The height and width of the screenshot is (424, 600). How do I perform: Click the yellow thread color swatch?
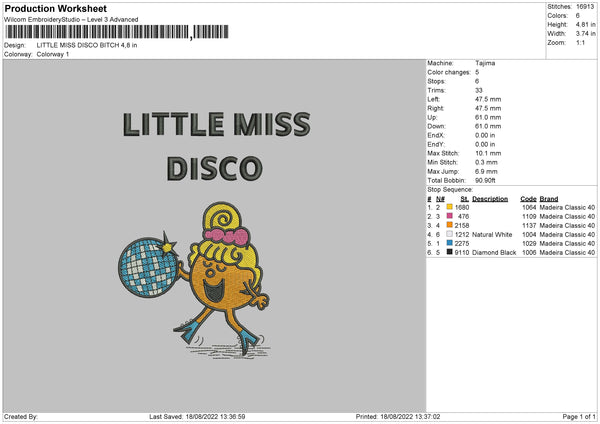coord(449,207)
